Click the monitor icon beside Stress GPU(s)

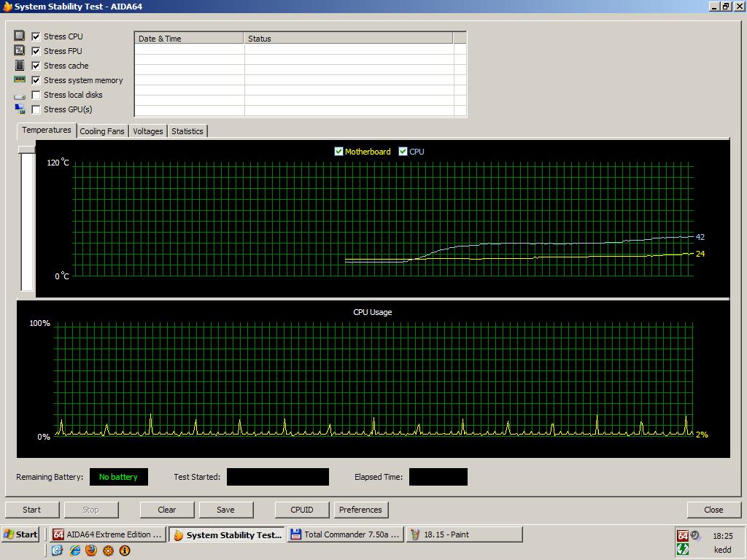pyautogui.click(x=20, y=109)
